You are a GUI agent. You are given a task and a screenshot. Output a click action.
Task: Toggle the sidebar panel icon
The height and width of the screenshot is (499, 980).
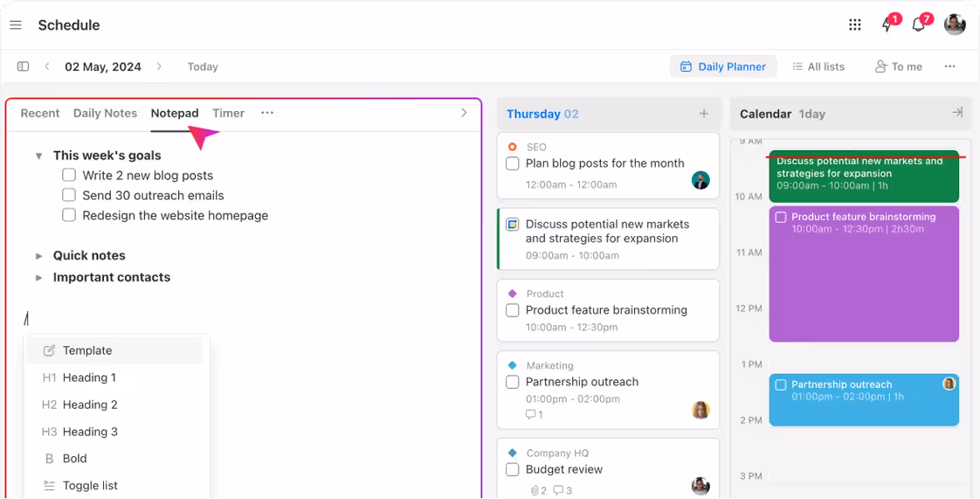pos(24,66)
